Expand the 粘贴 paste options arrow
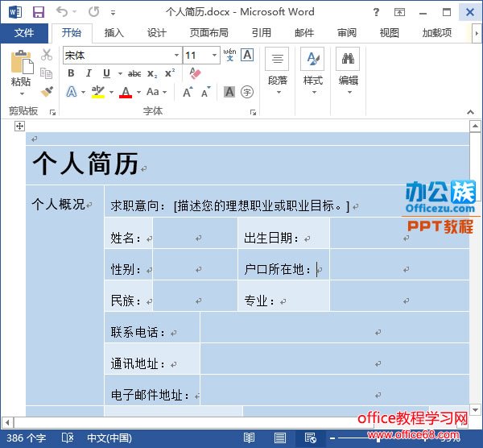 [21, 93]
